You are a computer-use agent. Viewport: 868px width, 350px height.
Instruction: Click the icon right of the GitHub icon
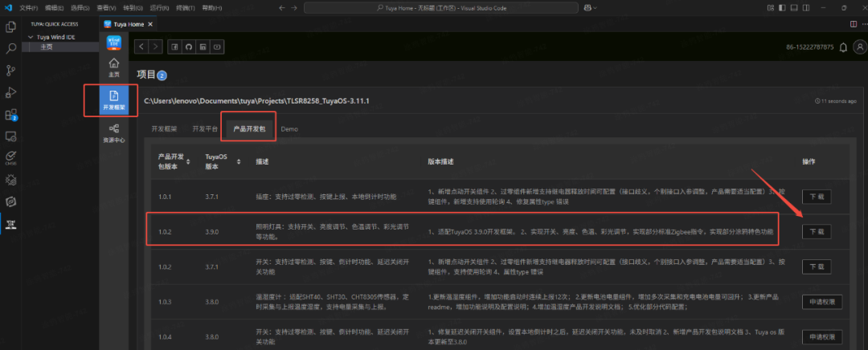click(x=203, y=47)
